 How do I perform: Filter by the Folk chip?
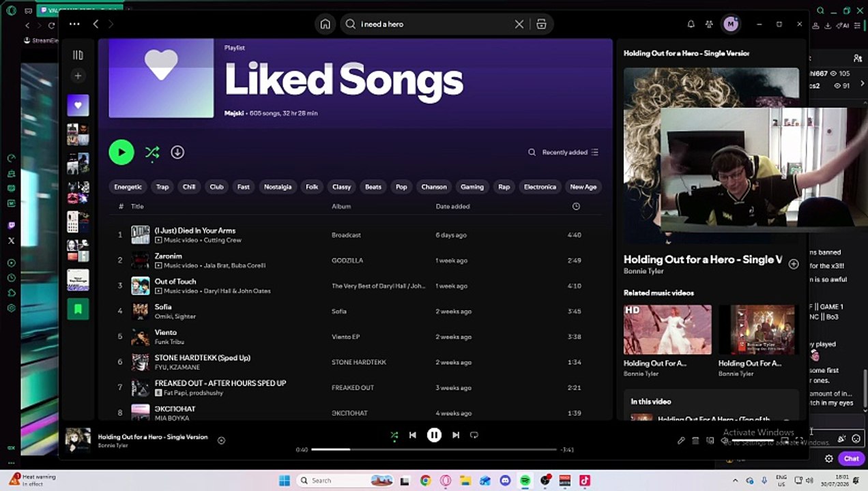312,187
